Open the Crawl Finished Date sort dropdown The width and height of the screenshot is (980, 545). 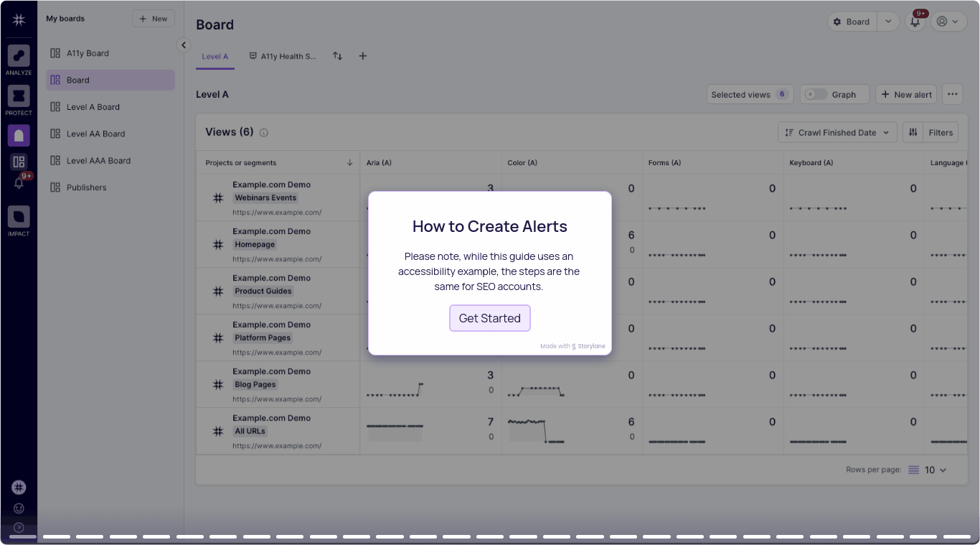(x=837, y=132)
